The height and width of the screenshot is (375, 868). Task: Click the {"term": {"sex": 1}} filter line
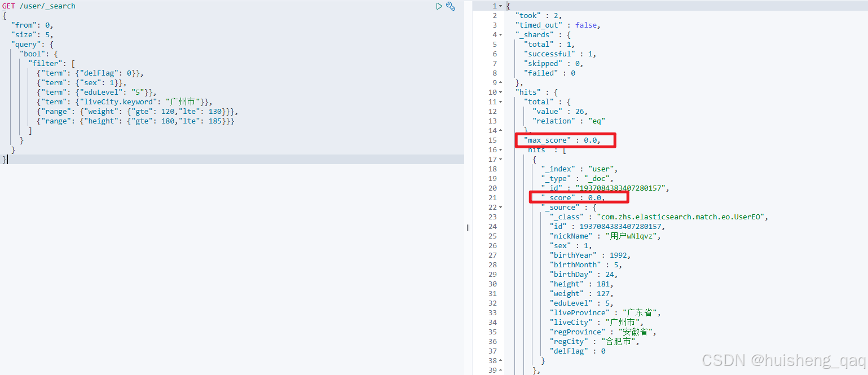[x=82, y=83]
